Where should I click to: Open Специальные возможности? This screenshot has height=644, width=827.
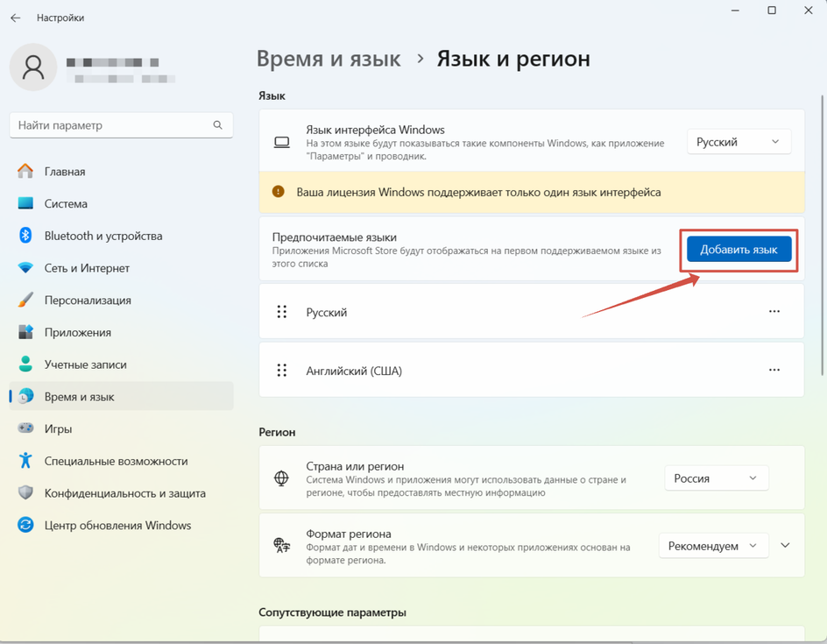[121, 461]
